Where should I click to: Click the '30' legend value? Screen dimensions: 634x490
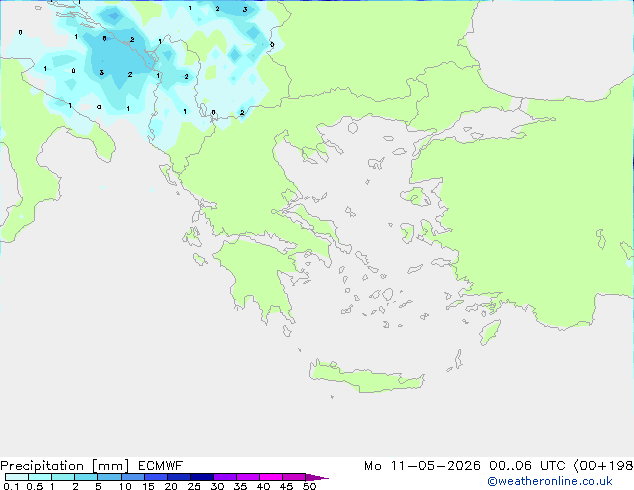[217, 486]
